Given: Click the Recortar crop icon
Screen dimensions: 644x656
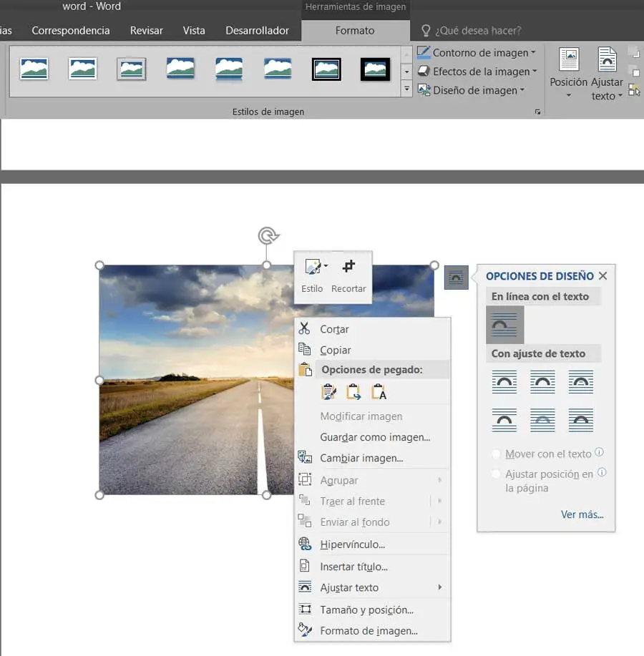Looking at the screenshot, I should 348,268.
